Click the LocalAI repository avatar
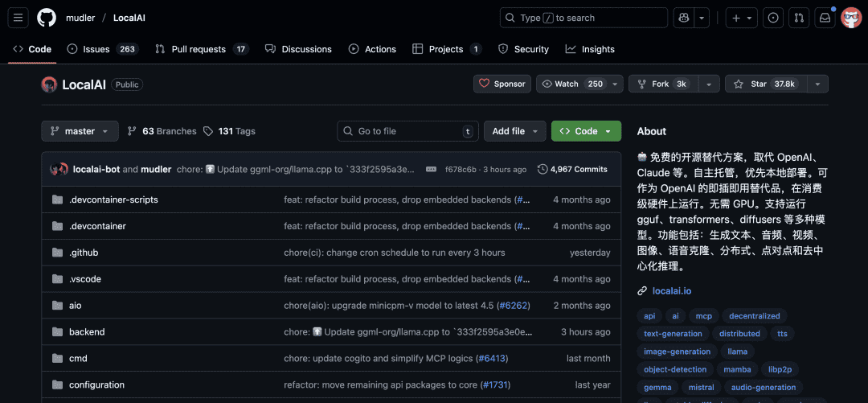Viewport: 868px width, 403px height. pyautogui.click(x=49, y=84)
